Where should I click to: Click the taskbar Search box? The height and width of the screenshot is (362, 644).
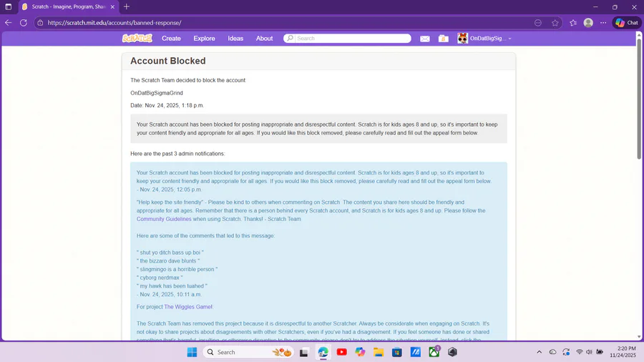248,352
